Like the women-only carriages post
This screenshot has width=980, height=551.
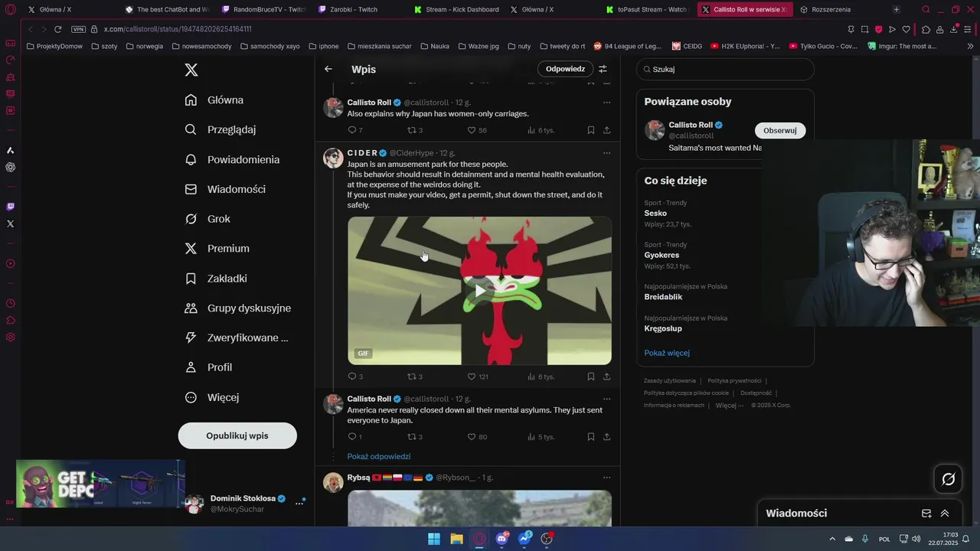472,130
